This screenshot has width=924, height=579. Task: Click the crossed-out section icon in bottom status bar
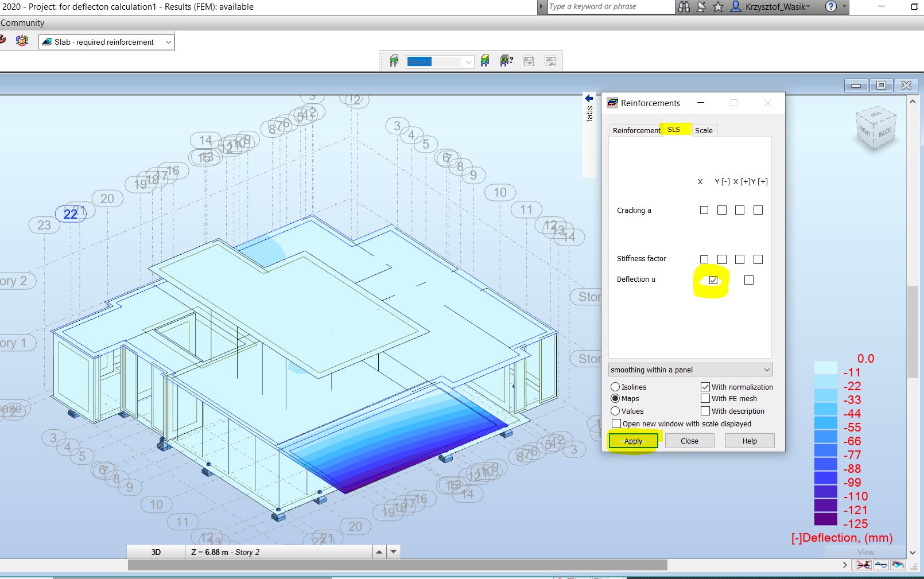(x=864, y=565)
